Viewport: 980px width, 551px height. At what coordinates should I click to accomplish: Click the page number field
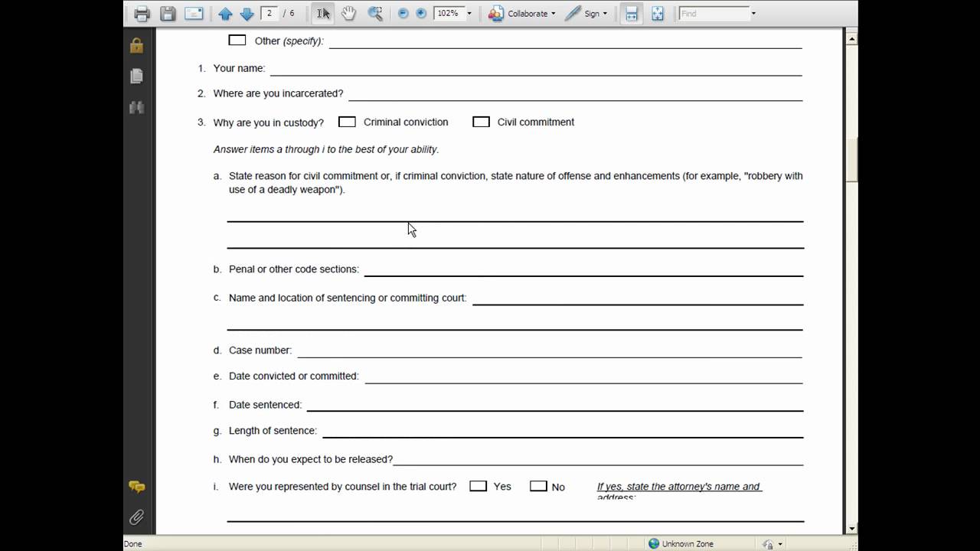269,13
